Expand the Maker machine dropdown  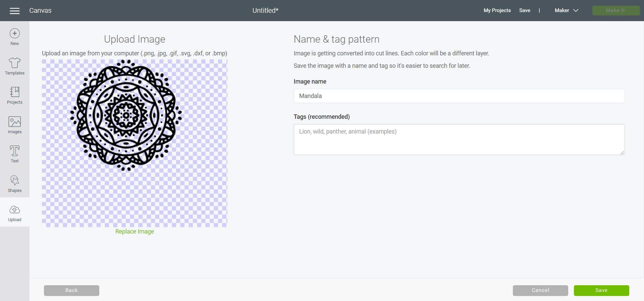[566, 10]
